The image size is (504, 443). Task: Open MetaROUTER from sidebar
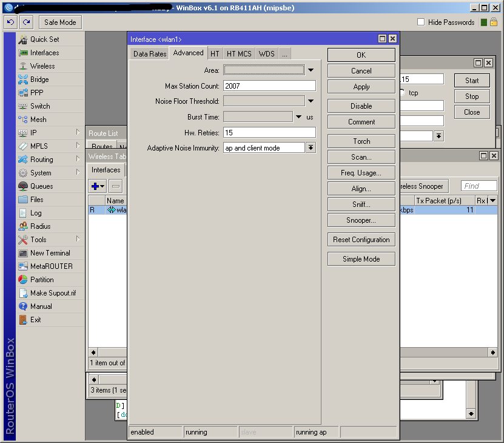pyautogui.click(x=50, y=266)
